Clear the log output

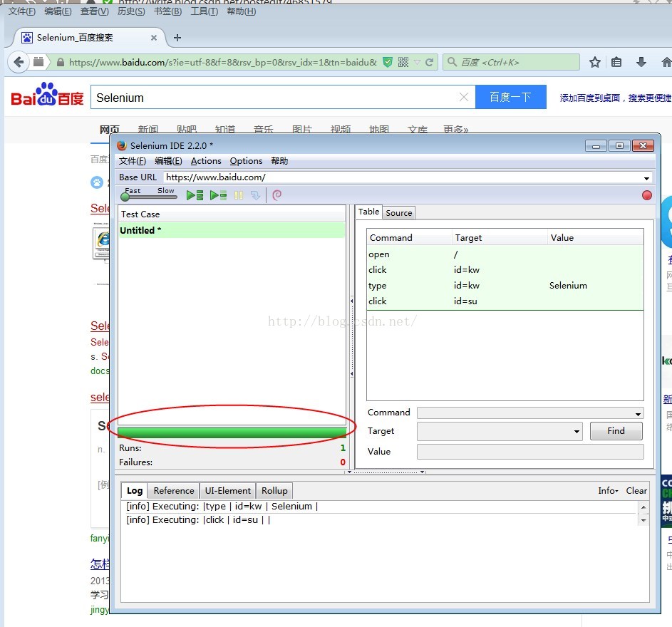[636, 491]
